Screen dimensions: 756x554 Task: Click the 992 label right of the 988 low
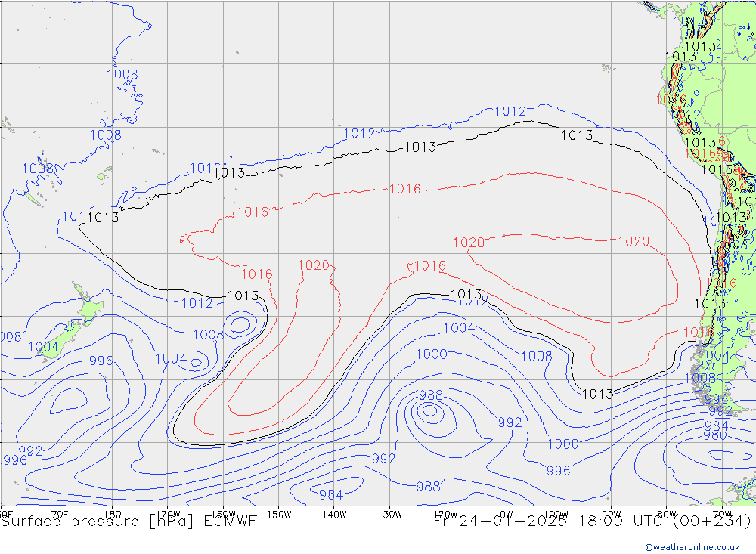pyautogui.click(x=510, y=422)
